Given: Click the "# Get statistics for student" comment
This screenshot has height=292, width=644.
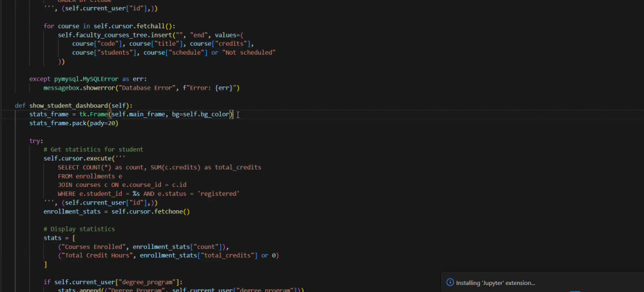Looking at the screenshot, I should pyautogui.click(x=93, y=150).
